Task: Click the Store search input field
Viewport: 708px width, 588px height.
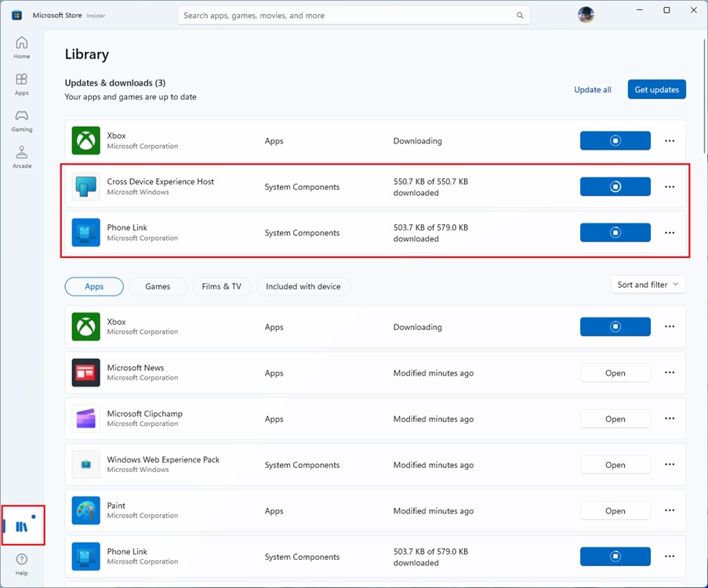Action: (x=345, y=16)
